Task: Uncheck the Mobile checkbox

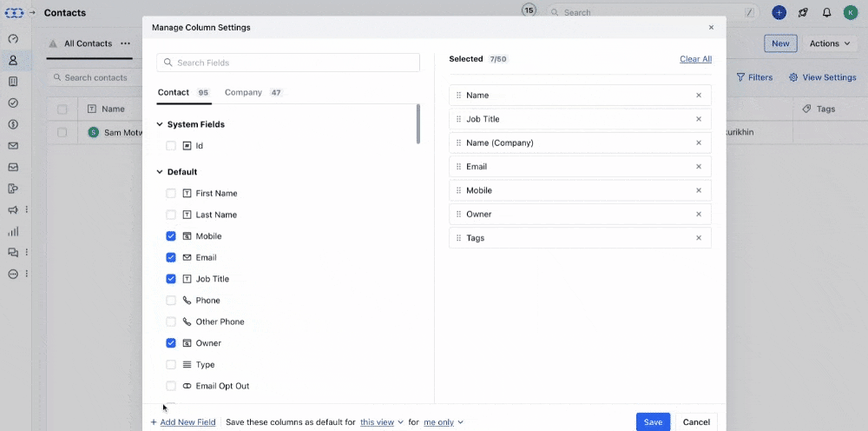Action: pyautogui.click(x=171, y=236)
